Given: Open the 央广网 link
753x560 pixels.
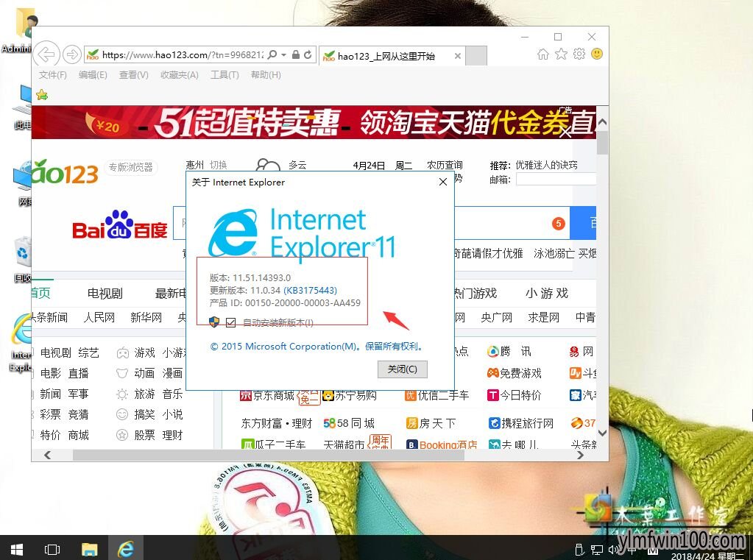Looking at the screenshot, I should (497, 317).
